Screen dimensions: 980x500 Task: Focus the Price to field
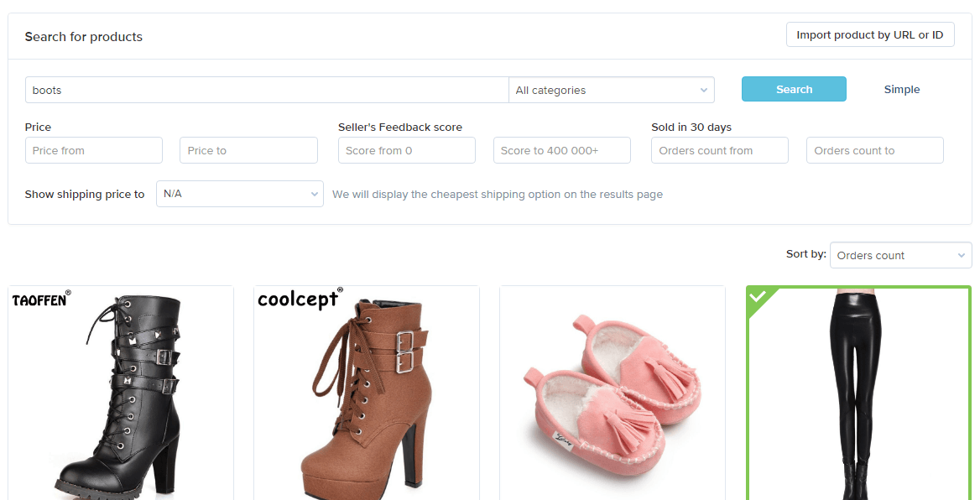click(x=248, y=151)
